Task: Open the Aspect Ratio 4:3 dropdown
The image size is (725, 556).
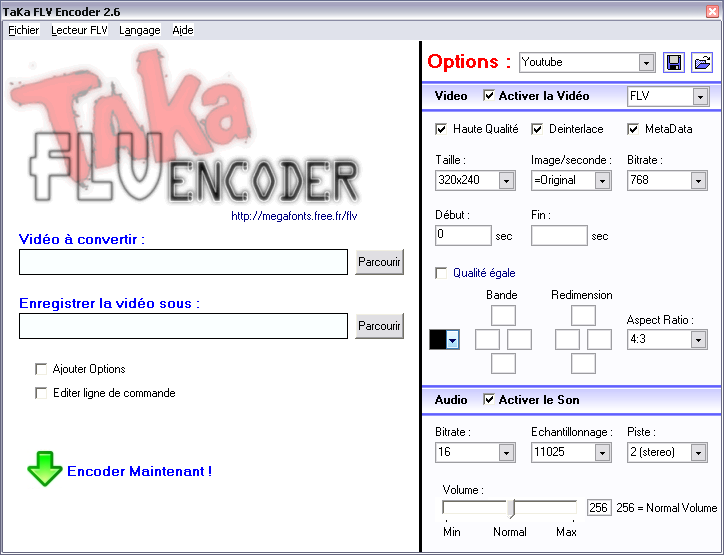Action: (698, 340)
